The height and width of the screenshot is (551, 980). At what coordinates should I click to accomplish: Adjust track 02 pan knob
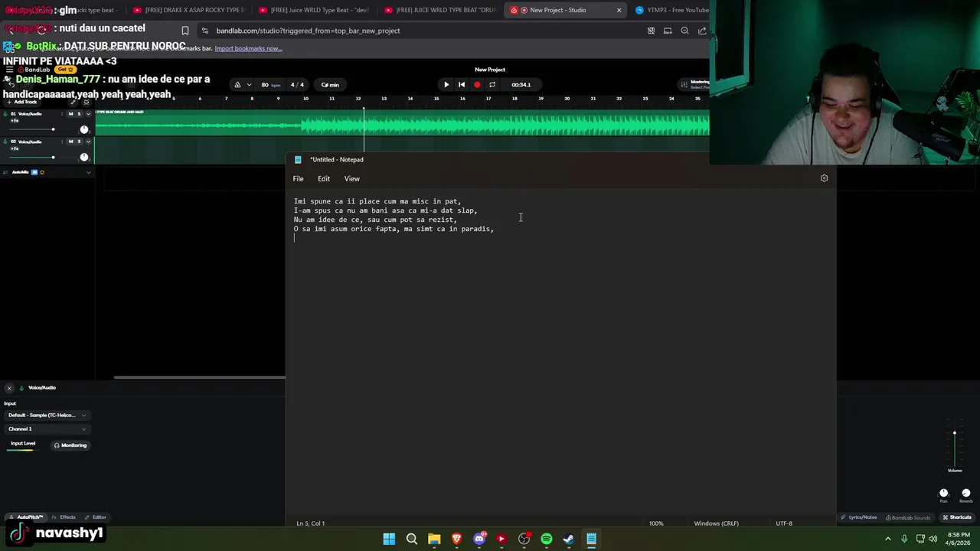(84, 157)
